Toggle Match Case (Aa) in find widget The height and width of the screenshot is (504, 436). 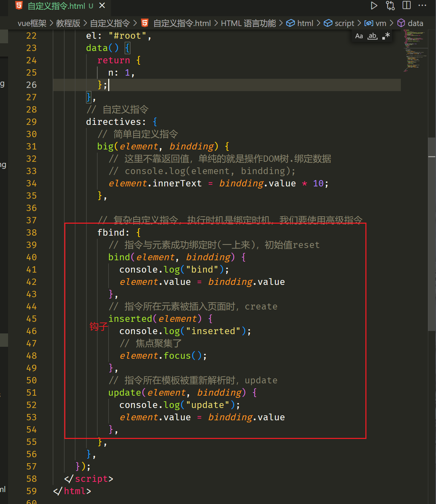pos(359,36)
